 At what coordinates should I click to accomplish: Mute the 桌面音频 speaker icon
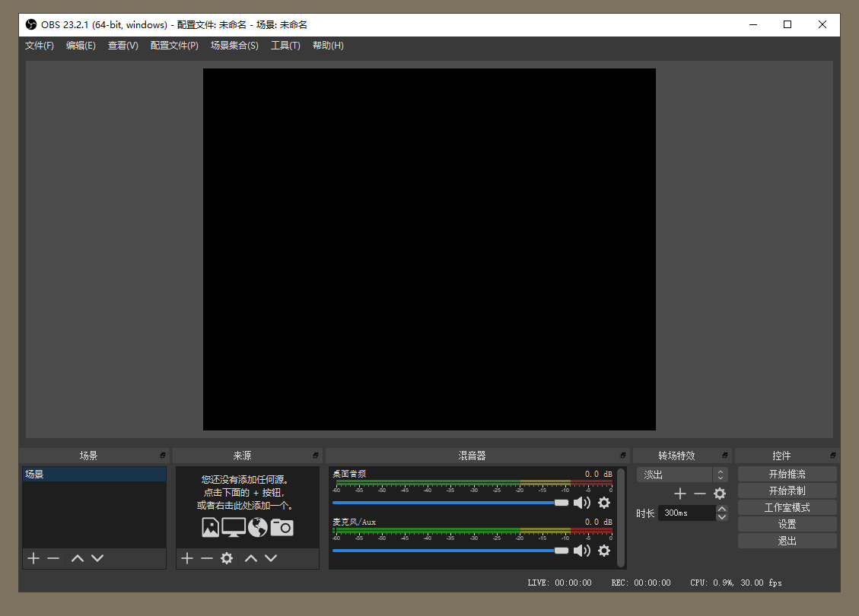583,503
